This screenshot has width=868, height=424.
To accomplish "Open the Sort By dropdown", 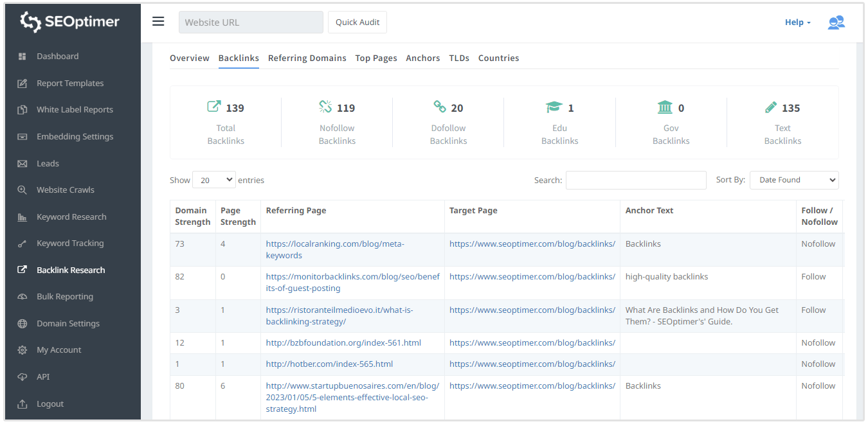I will coord(794,181).
